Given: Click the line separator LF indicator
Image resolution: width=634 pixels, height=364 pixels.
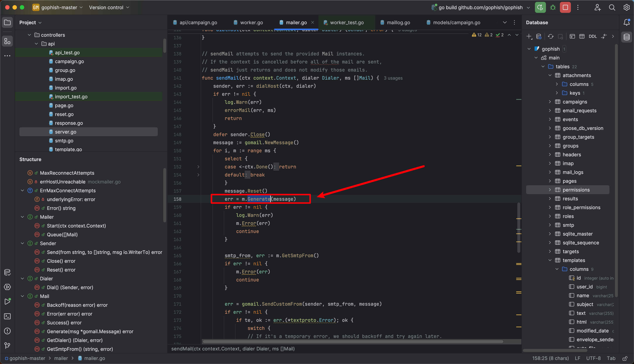Looking at the screenshot, I should coord(577,358).
